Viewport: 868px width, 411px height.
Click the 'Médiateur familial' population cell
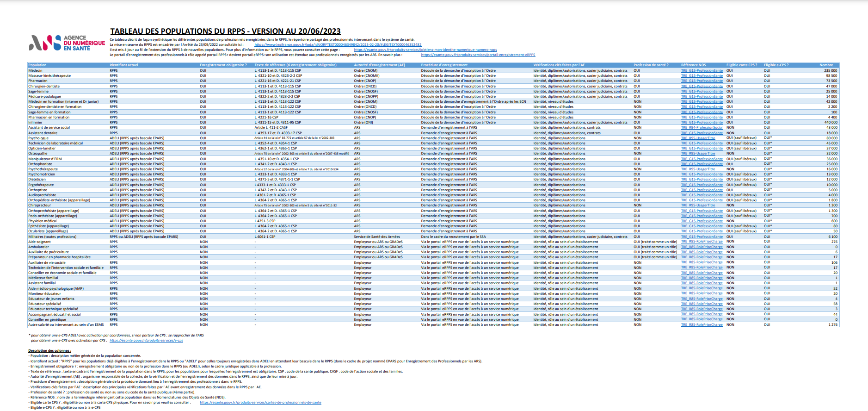[x=43, y=278]
